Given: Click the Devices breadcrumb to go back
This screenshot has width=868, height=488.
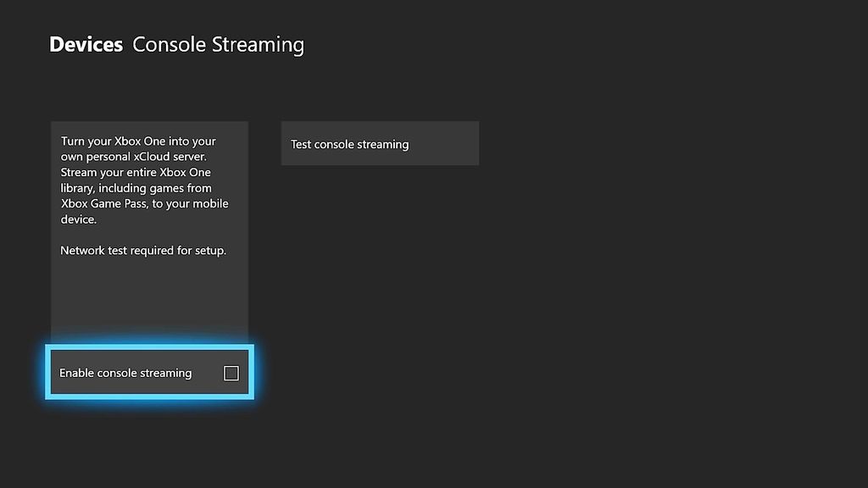Looking at the screenshot, I should (85, 43).
